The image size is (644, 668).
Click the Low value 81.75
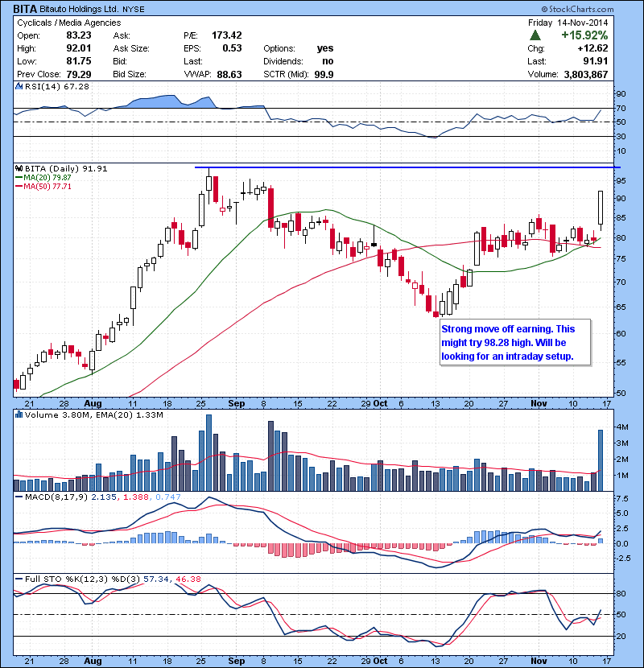pyautogui.click(x=79, y=61)
